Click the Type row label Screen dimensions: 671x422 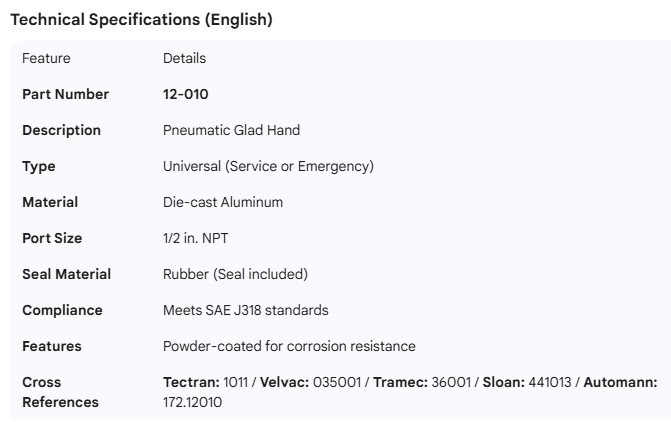(x=38, y=166)
